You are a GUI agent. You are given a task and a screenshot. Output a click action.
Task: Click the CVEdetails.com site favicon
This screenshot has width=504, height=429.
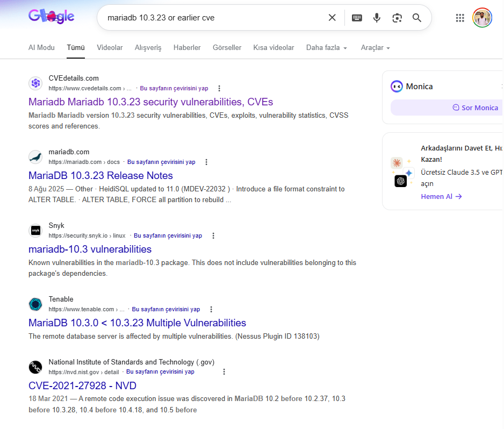pos(35,83)
